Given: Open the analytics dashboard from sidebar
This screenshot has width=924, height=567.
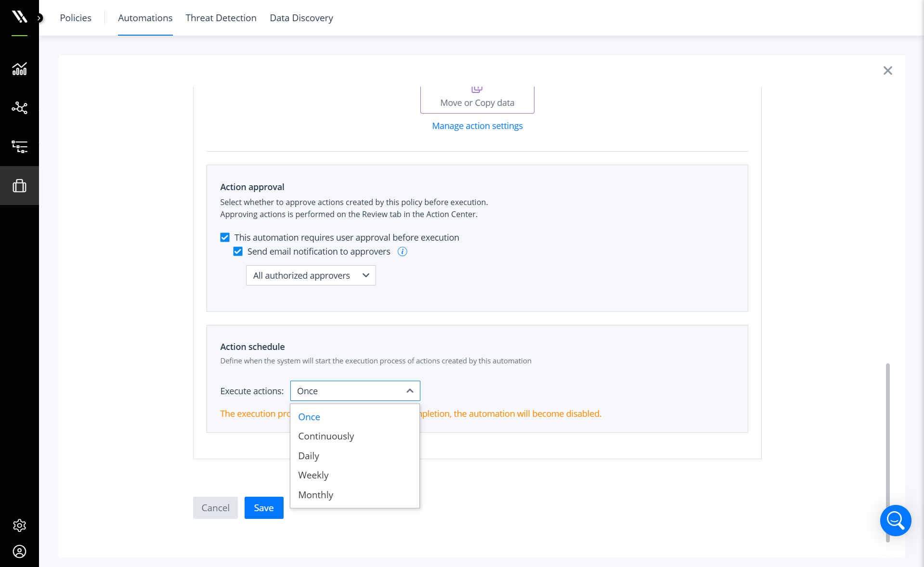Looking at the screenshot, I should pyautogui.click(x=19, y=69).
